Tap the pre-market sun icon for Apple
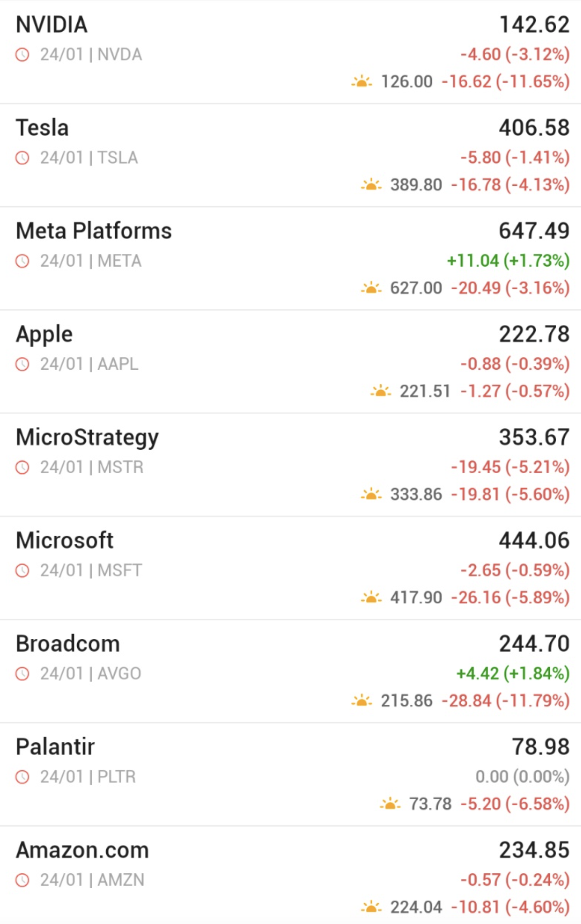581x924 pixels. (x=380, y=391)
